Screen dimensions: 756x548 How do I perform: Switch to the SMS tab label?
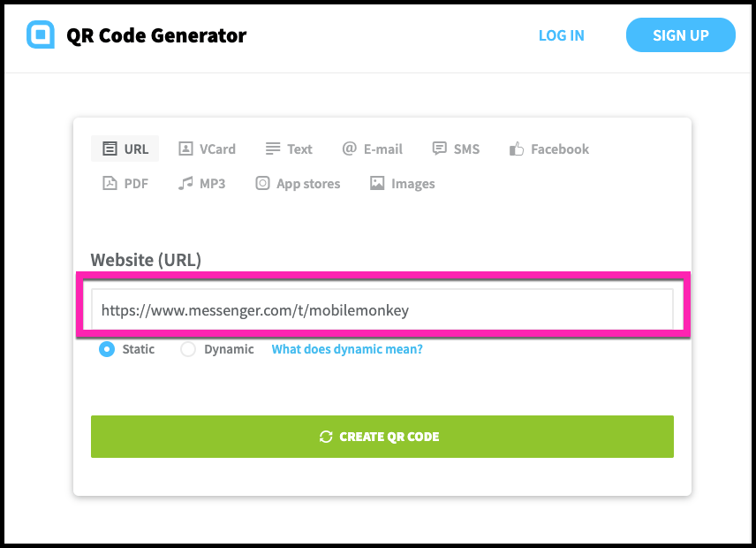click(x=466, y=149)
